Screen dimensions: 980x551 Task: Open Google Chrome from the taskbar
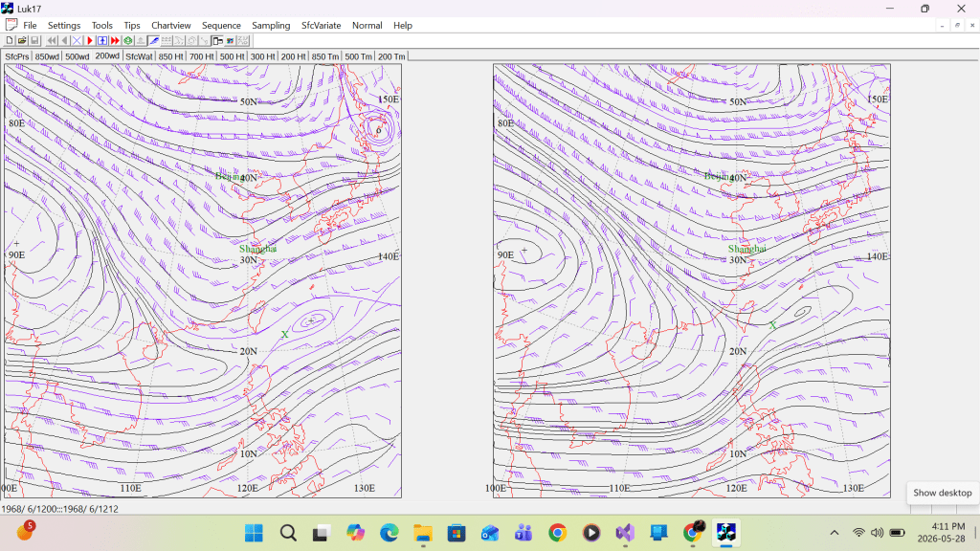point(558,533)
